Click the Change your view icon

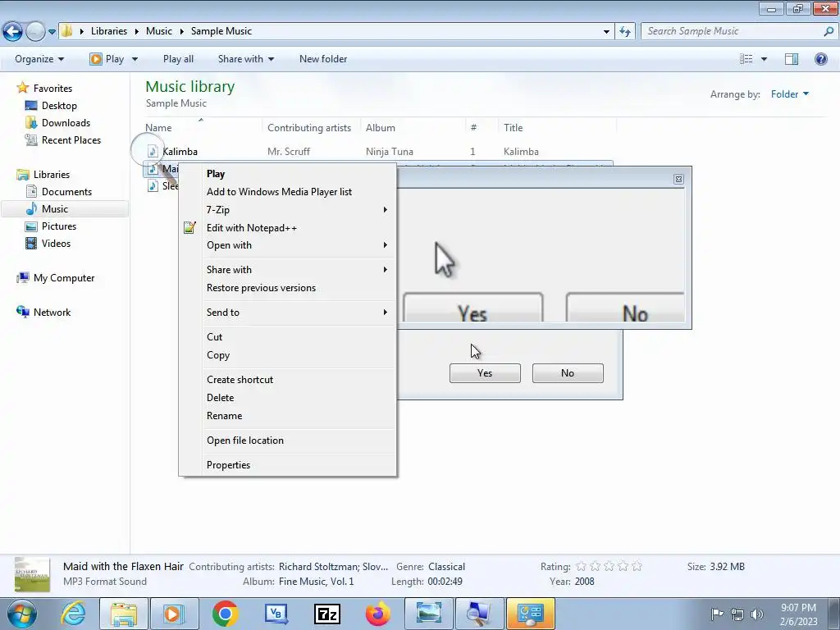coord(746,59)
